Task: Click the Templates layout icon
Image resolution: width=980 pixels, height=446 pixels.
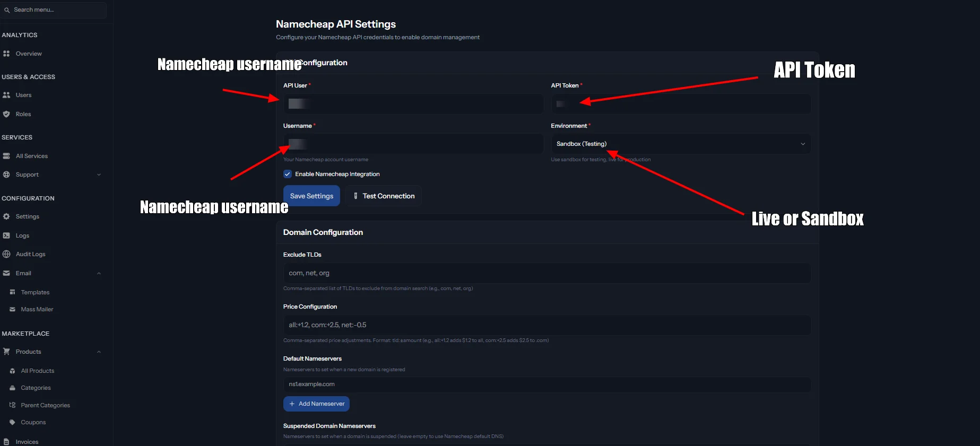Action: point(12,292)
